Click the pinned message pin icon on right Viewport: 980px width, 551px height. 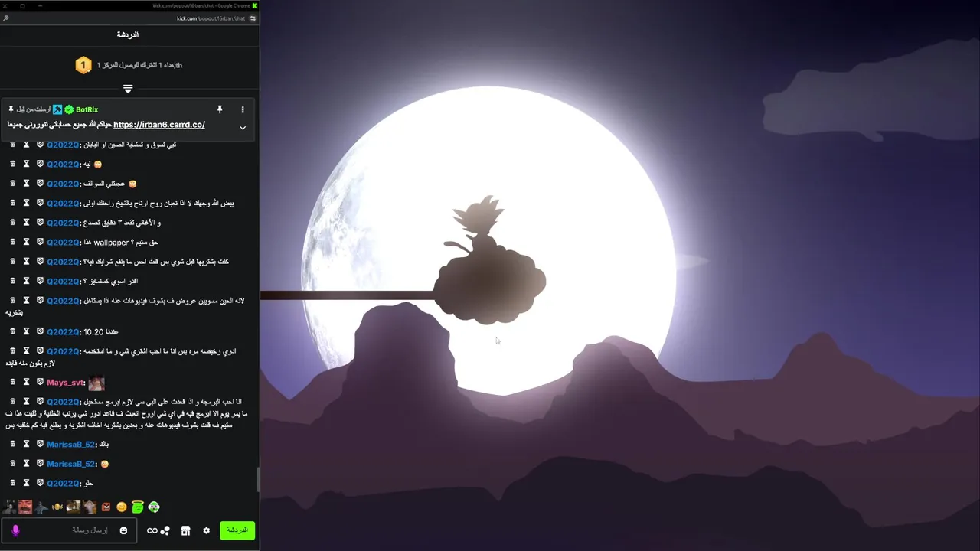coord(220,109)
